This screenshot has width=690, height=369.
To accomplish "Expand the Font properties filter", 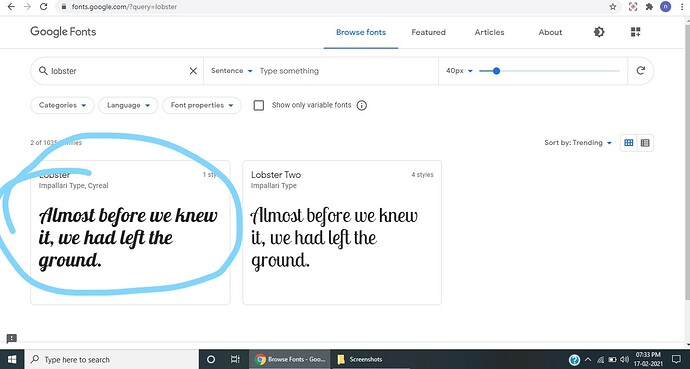I will coord(202,106).
